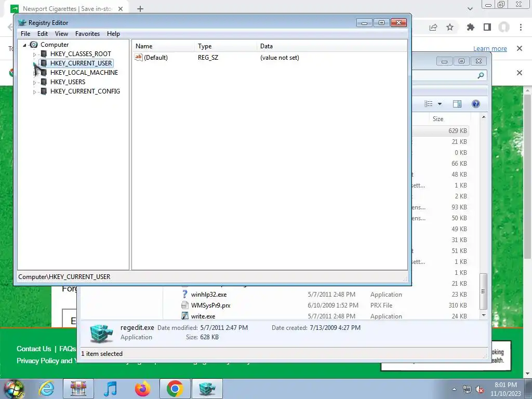Click the Learn more link
This screenshot has width=532, height=399.
tap(490, 48)
